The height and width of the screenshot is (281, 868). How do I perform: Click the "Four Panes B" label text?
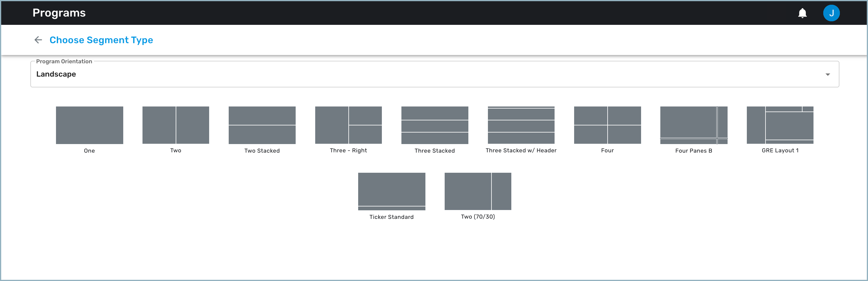[694, 151]
